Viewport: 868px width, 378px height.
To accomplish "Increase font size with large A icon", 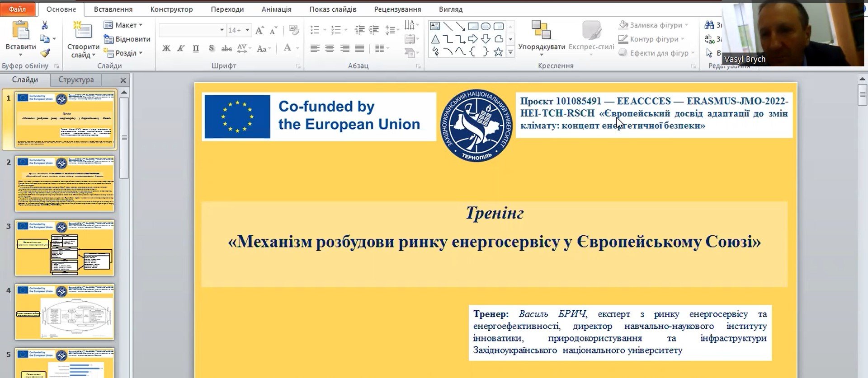I will [x=259, y=30].
